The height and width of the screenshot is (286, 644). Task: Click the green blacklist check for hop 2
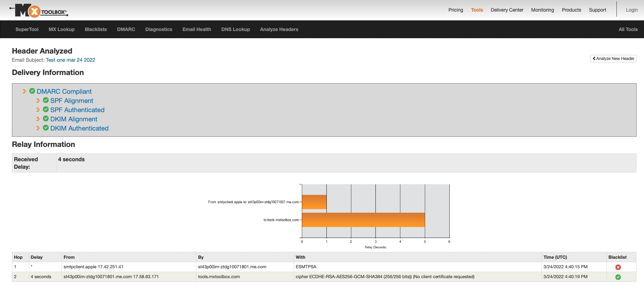coord(618,277)
